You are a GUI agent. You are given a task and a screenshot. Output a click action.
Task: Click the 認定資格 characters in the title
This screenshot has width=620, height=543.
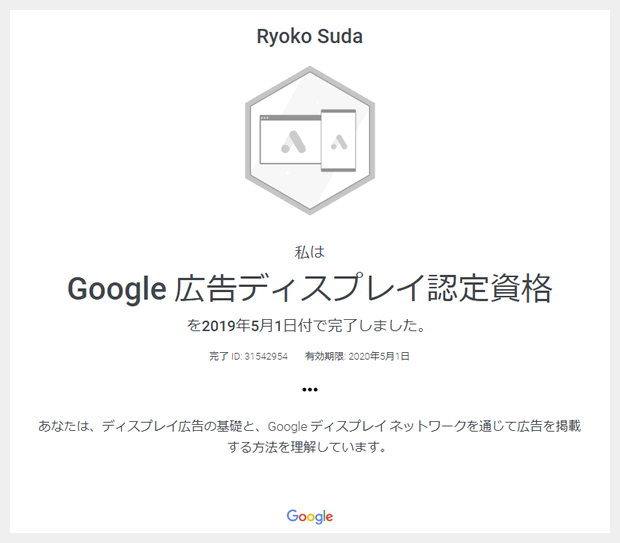click(x=490, y=288)
